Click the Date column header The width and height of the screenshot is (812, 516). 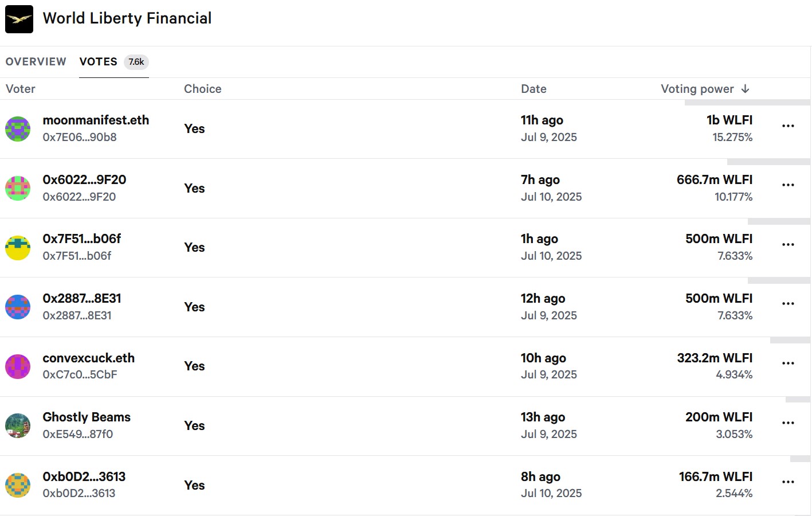pyautogui.click(x=534, y=89)
